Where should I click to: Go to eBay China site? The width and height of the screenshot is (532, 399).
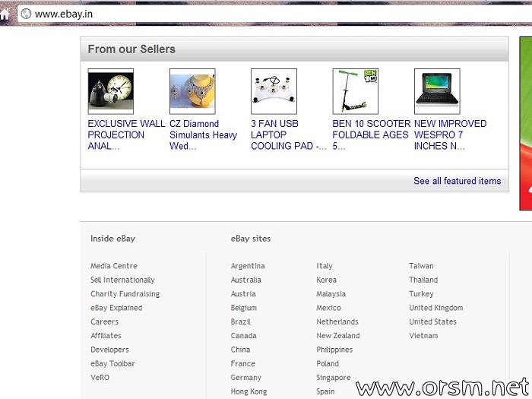pyautogui.click(x=240, y=350)
